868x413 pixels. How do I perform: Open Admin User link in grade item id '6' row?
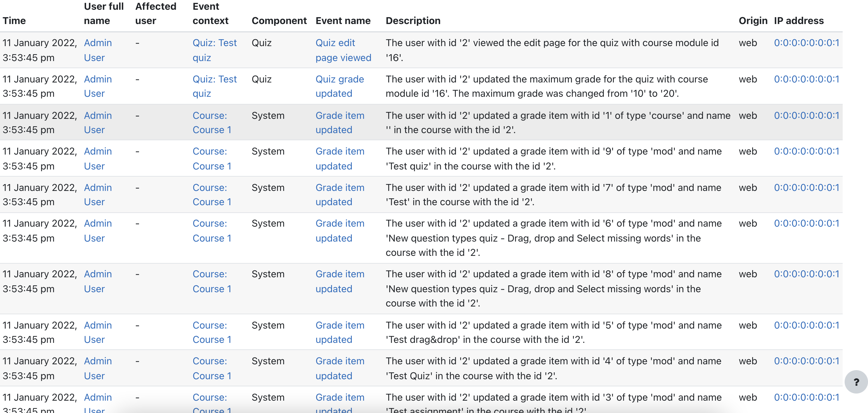click(98, 231)
